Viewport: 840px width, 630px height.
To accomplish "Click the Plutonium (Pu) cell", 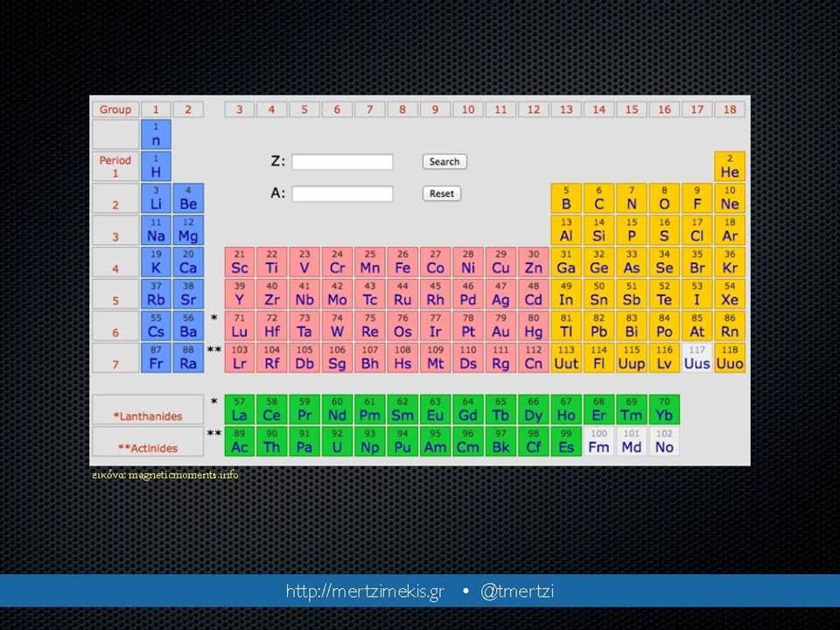I will click(x=402, y=441).
